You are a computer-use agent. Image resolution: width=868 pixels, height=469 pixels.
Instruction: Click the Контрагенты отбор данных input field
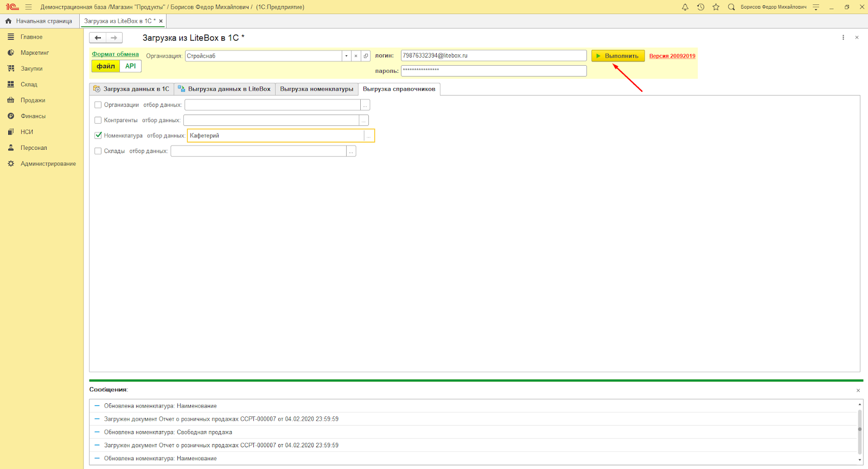click(x=271, y=120)
